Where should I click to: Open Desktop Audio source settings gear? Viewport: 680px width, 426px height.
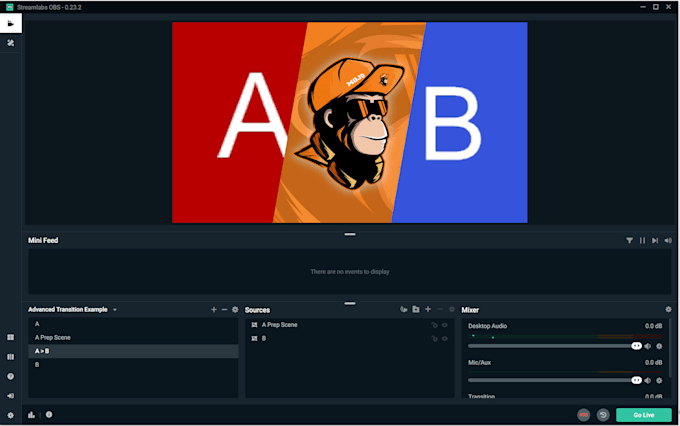tap(659, 346)
